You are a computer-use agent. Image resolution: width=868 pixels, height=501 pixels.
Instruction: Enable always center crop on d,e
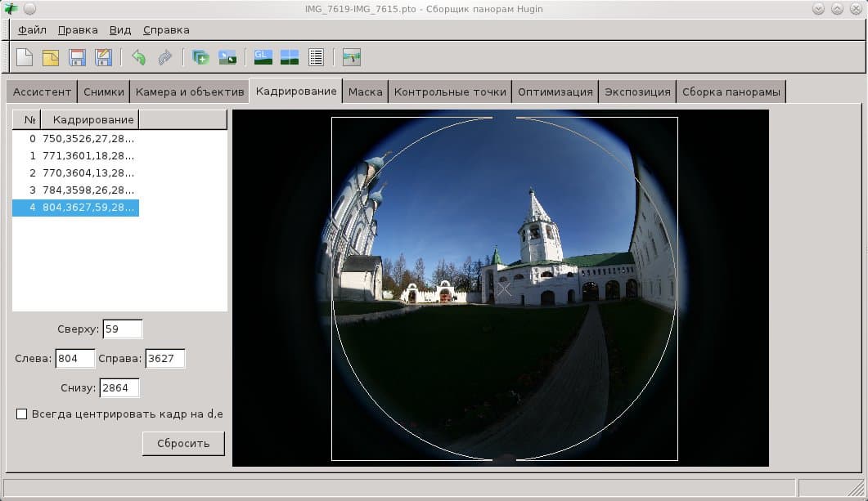[x=22, y=414]
